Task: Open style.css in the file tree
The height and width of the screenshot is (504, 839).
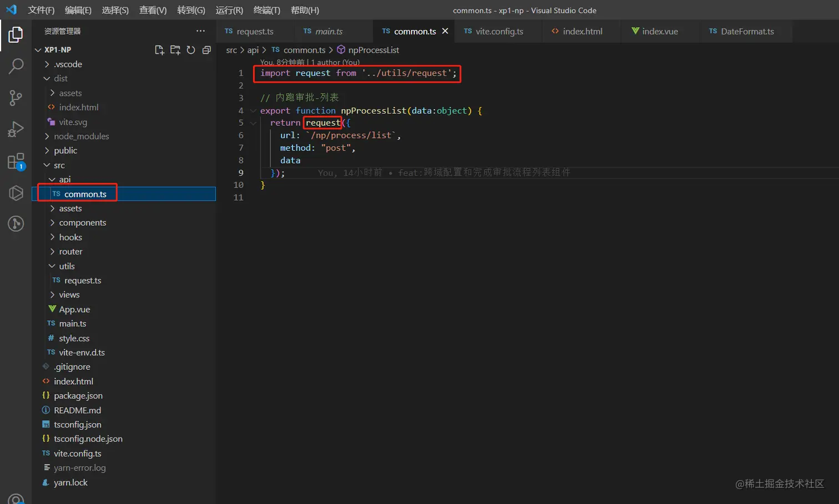Action: point(124,338)
